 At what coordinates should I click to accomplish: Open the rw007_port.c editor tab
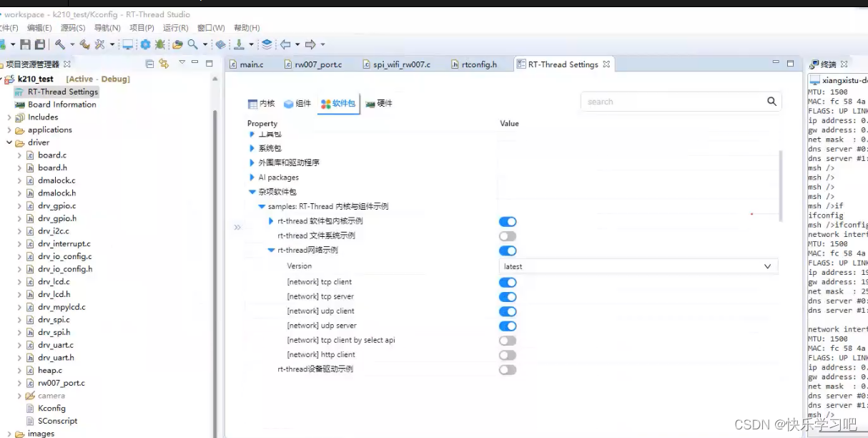313,64
